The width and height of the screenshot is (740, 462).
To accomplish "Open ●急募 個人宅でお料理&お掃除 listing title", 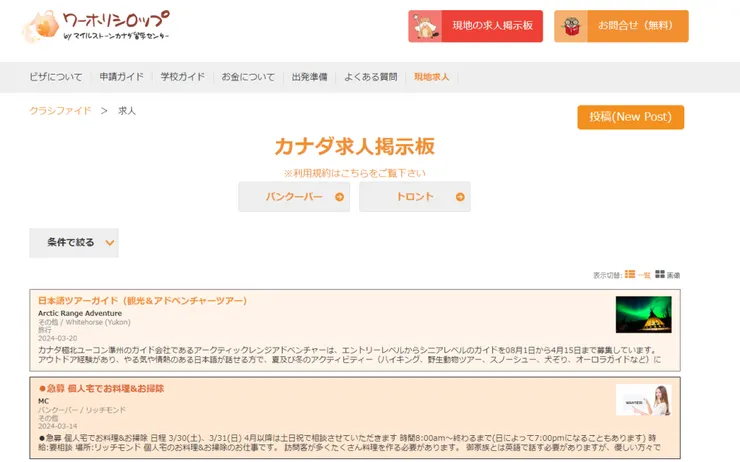I will point(101,388).
